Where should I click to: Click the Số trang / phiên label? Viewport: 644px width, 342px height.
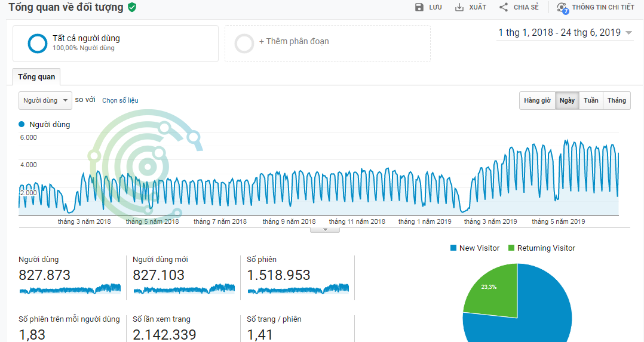pyautogui.click(x=274, y=319)
